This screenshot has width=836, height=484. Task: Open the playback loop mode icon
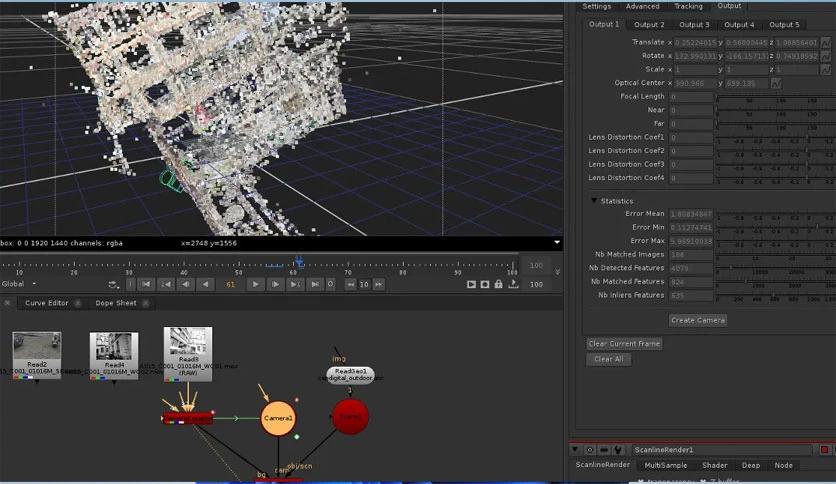[x=112, y=285]
